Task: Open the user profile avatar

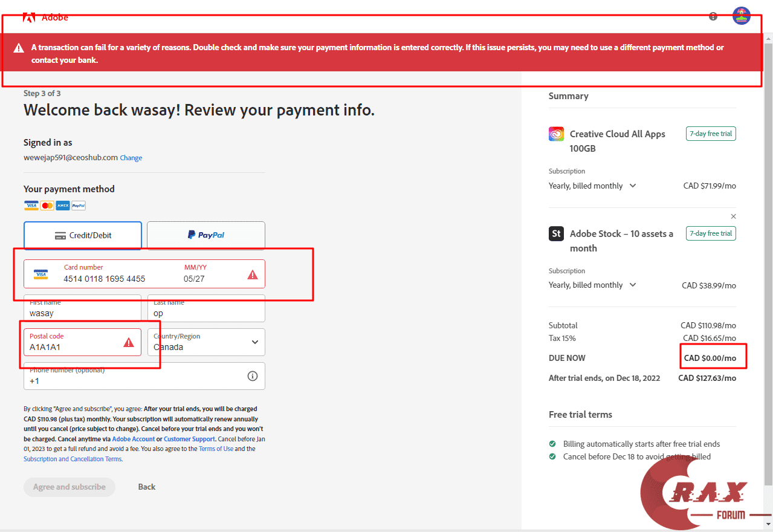Action: (x=741, y=16)
